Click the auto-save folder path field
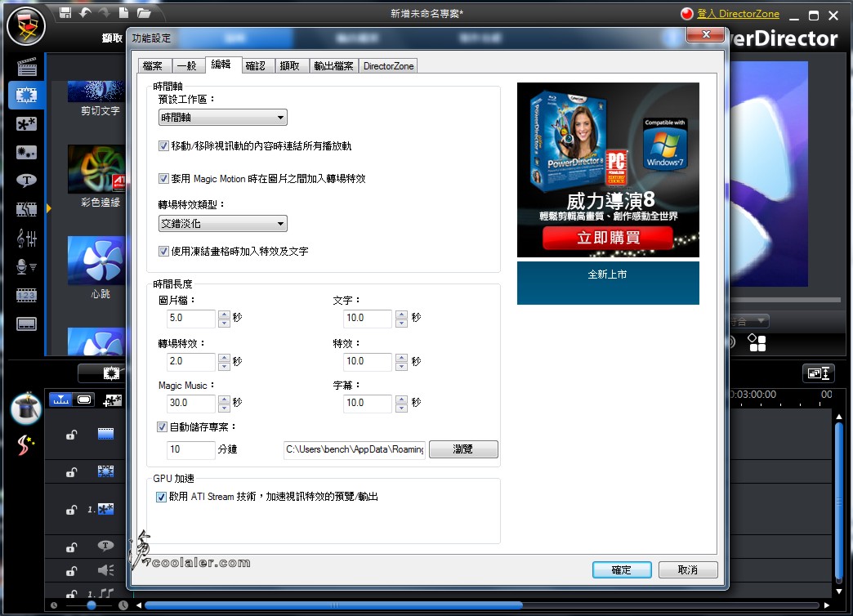Viewport: 853px width, 616px height. [354, 449]
